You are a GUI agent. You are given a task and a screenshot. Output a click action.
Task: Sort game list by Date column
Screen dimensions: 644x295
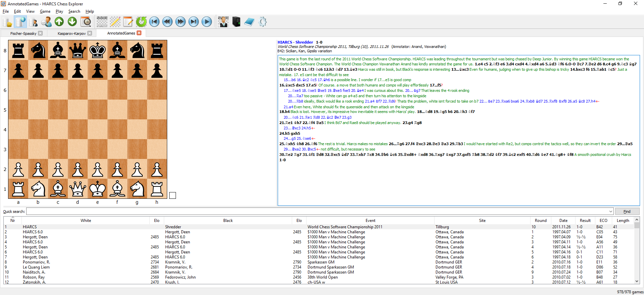[x=563, y=221]
